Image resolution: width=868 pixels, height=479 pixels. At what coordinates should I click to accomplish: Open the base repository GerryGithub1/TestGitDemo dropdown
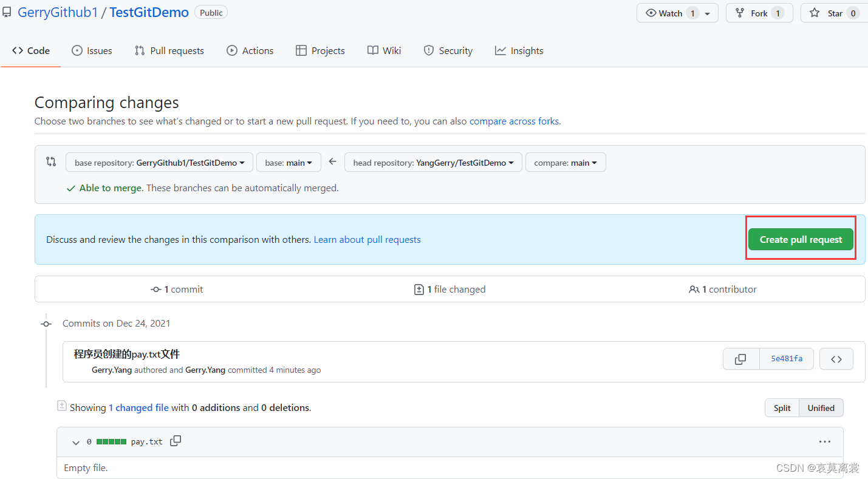160,163
